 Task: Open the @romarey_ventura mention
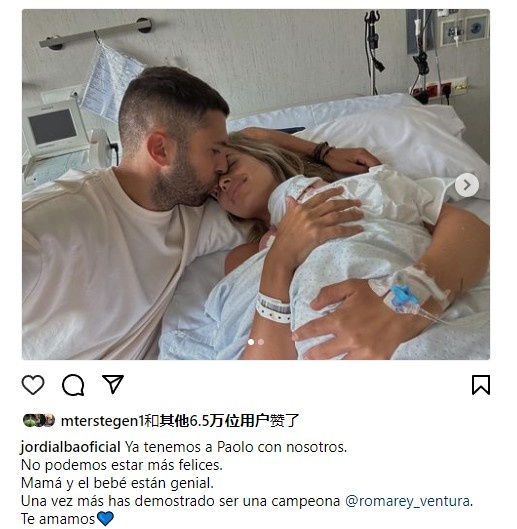(x=408, y=501)
